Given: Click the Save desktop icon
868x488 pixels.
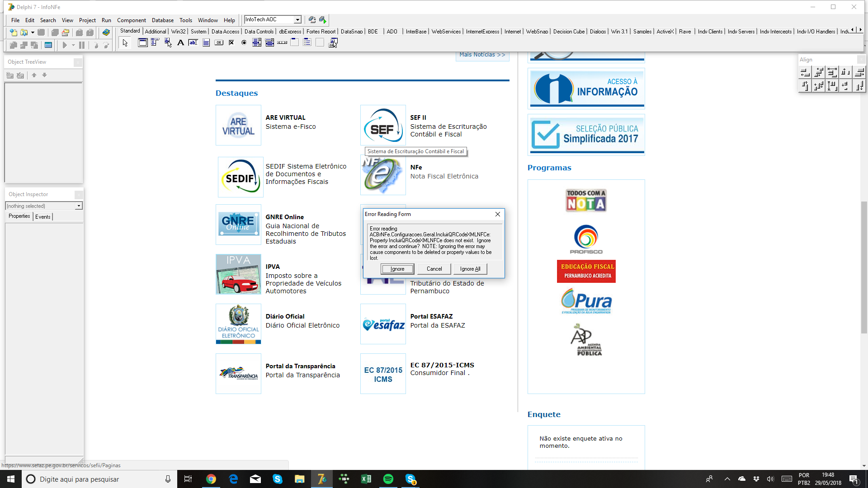Looking at the screenshot, I should point(312,20).
